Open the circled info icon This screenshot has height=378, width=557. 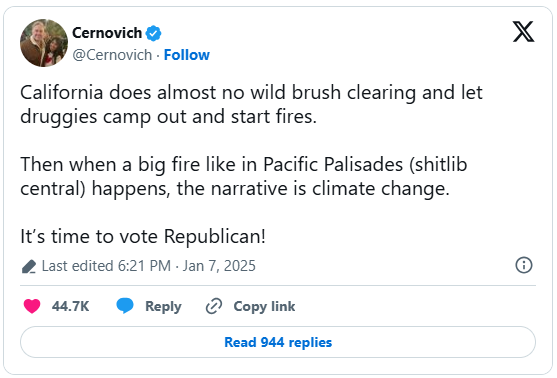(x=524, y=265)
